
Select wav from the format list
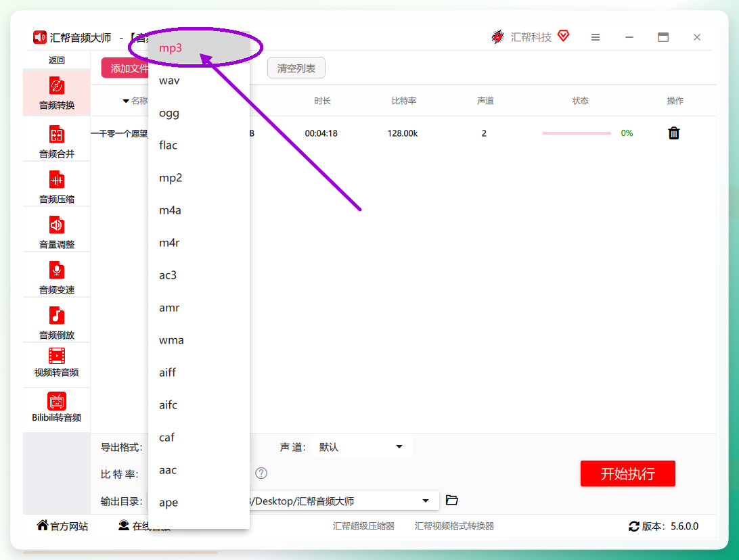coord(199,80)
